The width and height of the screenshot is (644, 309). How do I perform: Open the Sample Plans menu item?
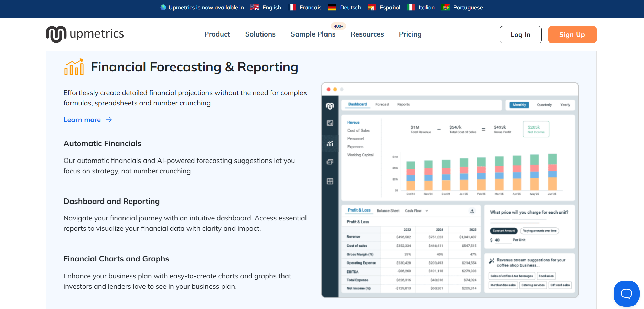[313, 34]
